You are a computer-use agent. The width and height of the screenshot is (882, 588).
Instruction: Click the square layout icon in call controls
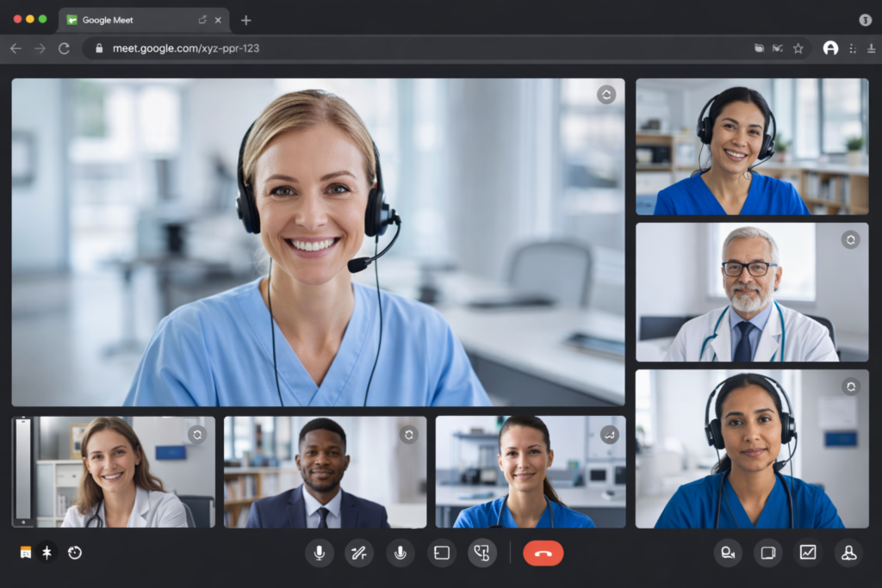442,553
